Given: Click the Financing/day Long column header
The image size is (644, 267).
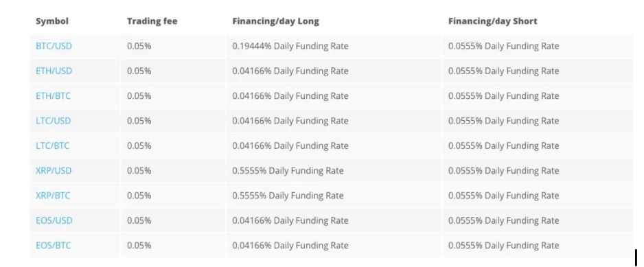Looking at the screenshot, I should click(x=275, y=21).
